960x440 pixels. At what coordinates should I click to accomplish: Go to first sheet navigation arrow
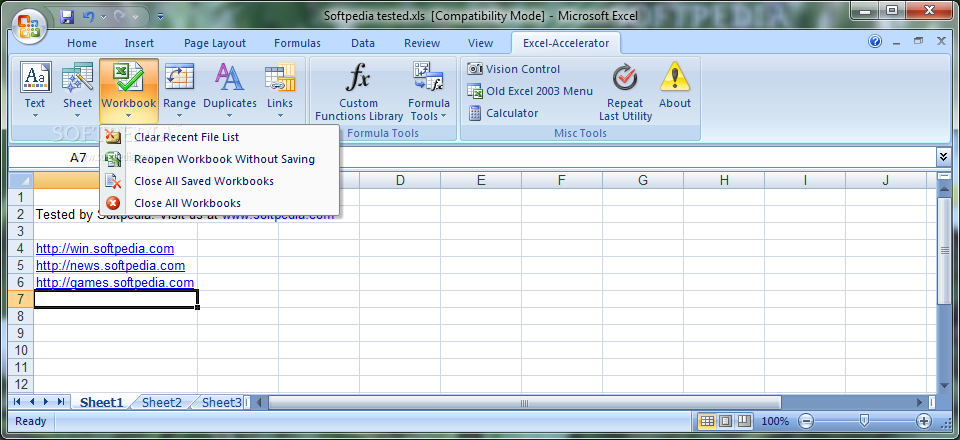click(17, 402)
